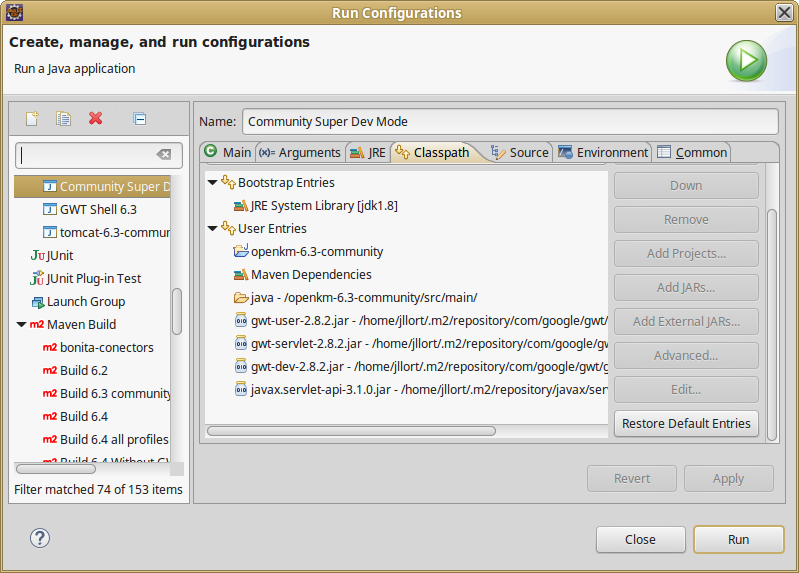
Task: Click the configuration tree horizontal scrollbar
Action: coord(56,468)
